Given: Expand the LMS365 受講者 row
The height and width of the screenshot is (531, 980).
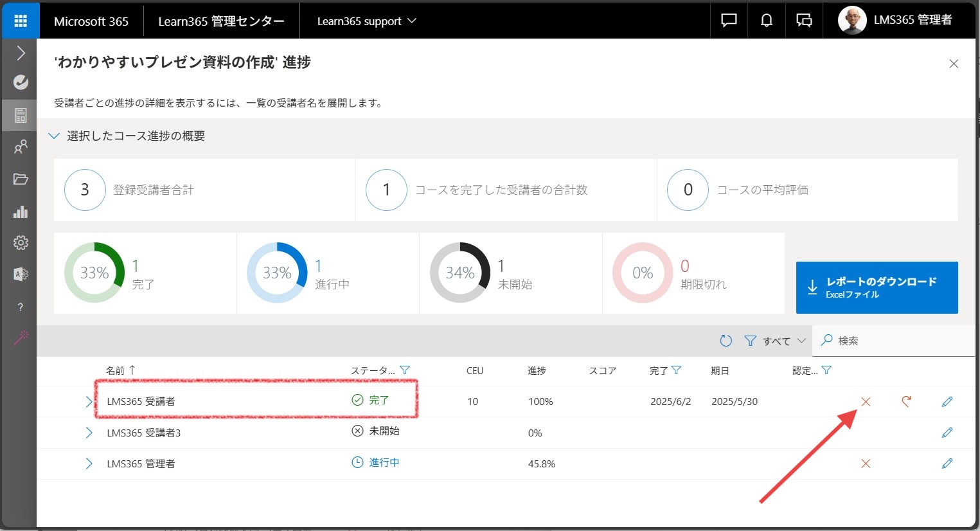Looking at the screenshot, I should pyautogui.click(x=89, y=402).
